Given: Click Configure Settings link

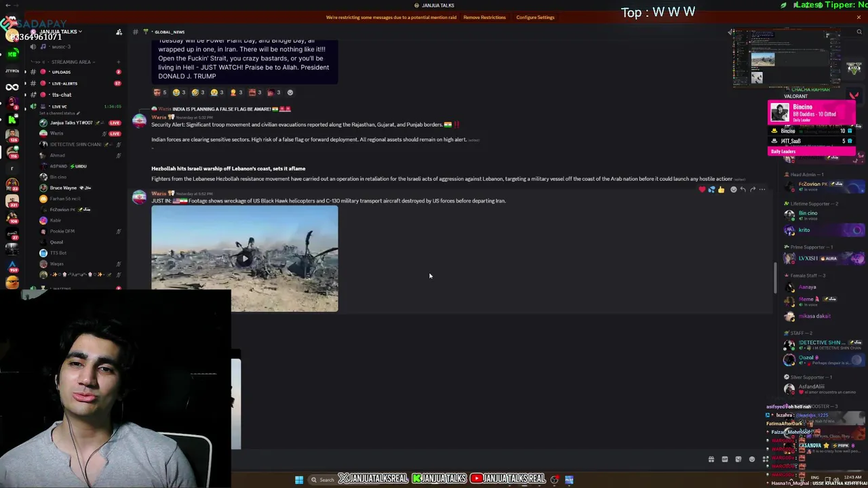Looking at the screenshot, I should (x=535, y=18).
